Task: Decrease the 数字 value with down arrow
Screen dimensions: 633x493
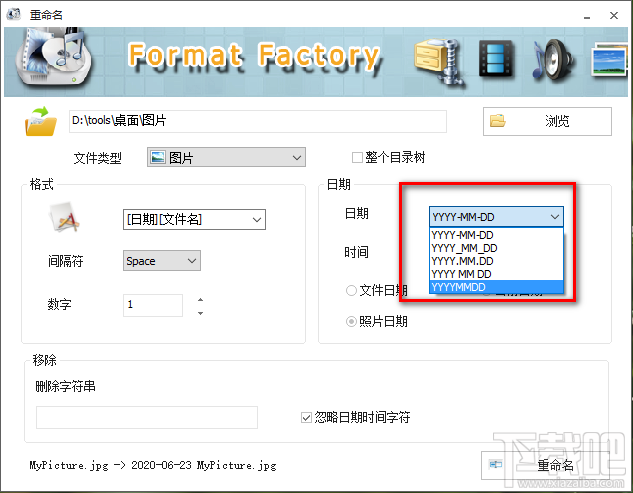Action: pyautogui.click(x=200, y=313)
